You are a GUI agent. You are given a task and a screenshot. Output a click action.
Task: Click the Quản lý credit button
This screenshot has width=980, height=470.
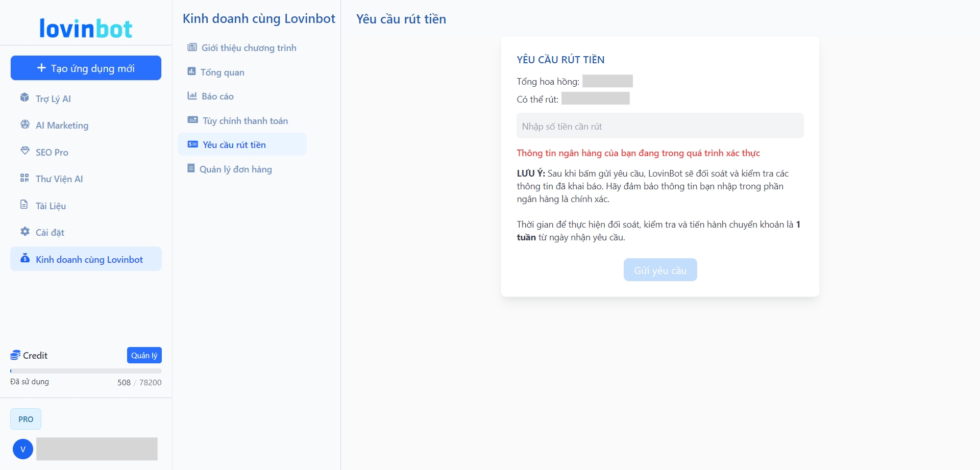(x=144, y=355)
